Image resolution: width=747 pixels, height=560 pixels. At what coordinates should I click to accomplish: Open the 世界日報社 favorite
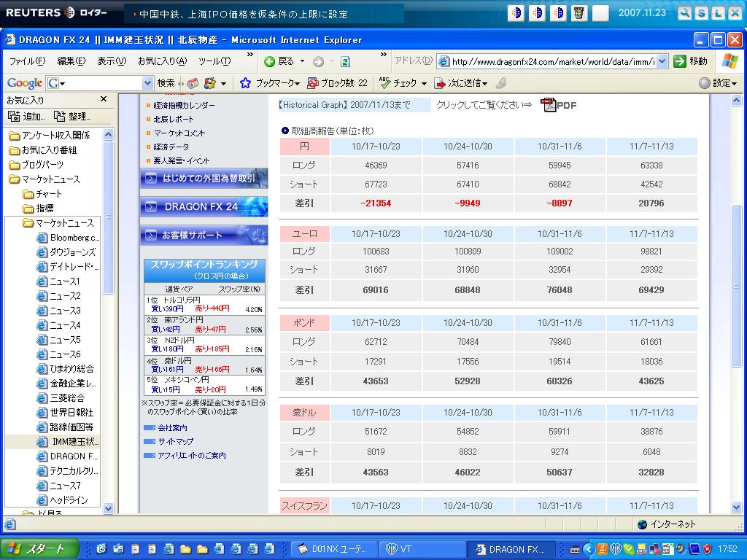(65, 413)
